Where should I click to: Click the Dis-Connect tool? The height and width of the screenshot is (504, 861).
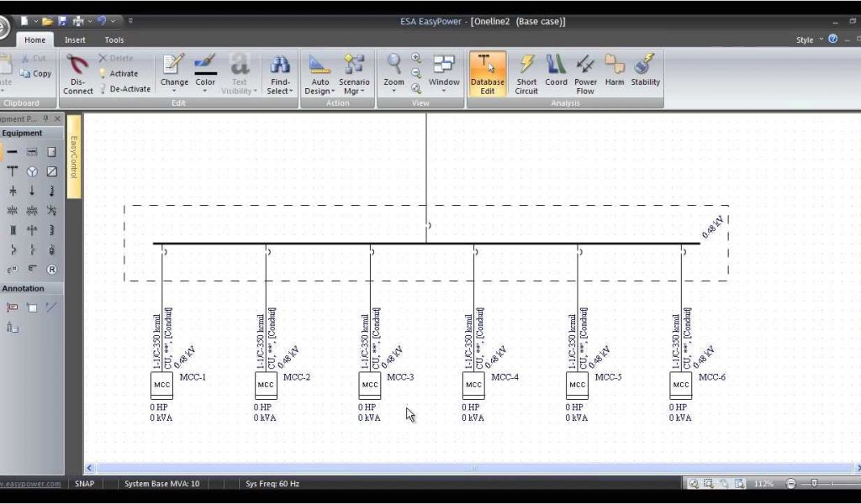click(x=78, y=73)
